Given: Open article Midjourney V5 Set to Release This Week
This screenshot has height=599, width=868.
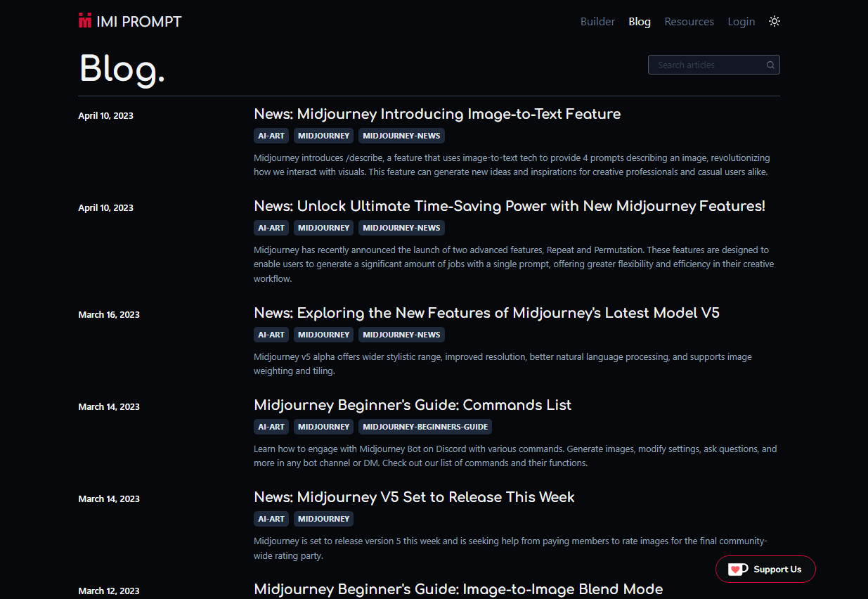Looking at the screenshot, I should click(414, 497).
